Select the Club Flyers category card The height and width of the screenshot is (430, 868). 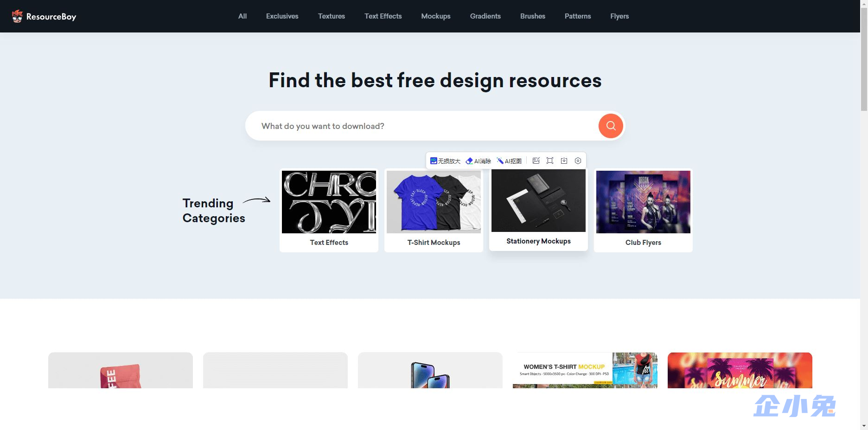643,210
